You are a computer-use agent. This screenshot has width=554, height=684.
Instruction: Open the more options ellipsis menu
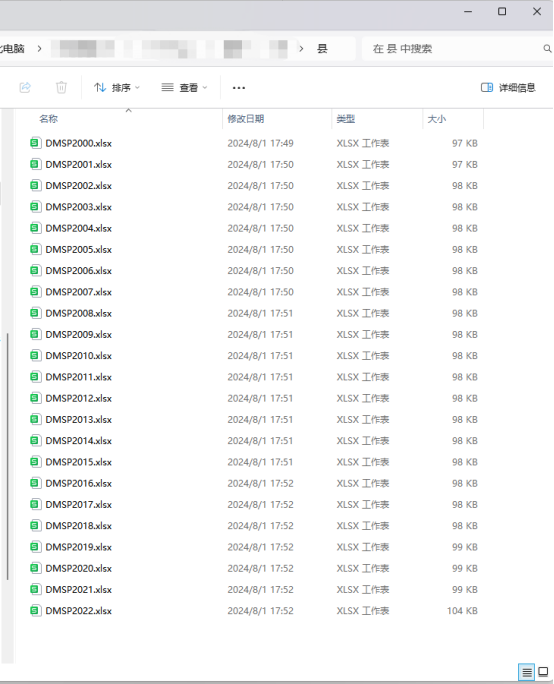tap(239, 88)
